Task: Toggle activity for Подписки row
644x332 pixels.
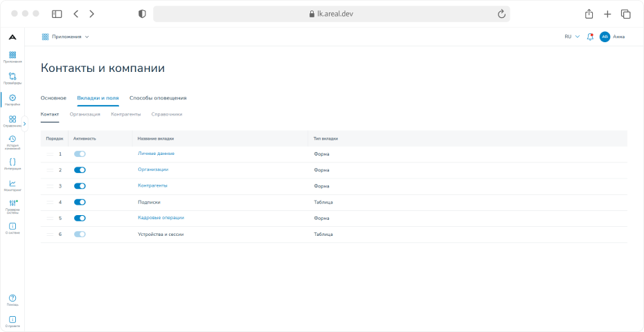Action: pyautogui.click(x=80, y=203)
